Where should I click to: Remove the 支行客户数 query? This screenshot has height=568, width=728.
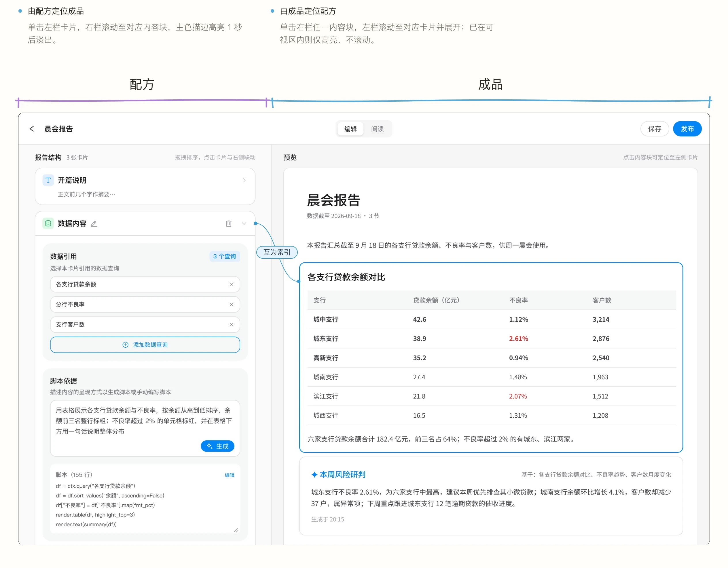(231, 325)
